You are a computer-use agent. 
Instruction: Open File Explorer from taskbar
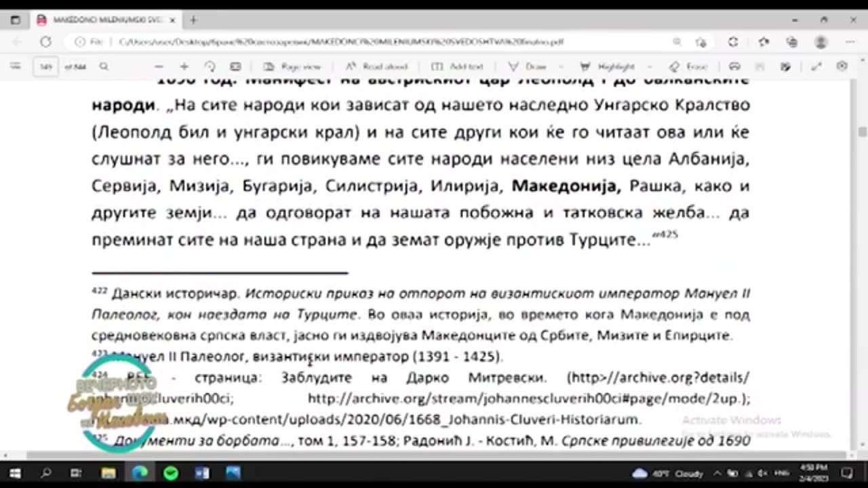[x=108, y=473]
